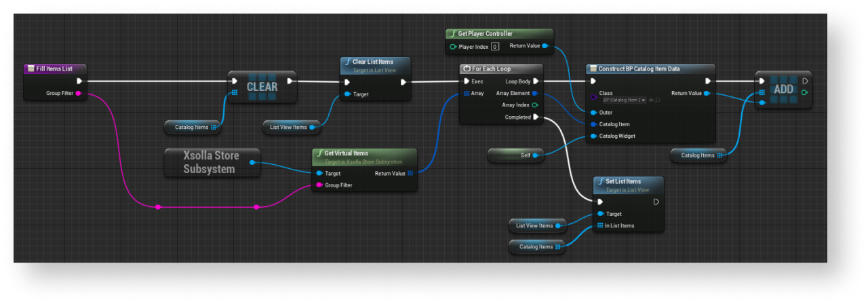The image size is (868, 304).
Task: Click the pink Group Filter pin on Fill Items List
Action: tap(79, 93)
